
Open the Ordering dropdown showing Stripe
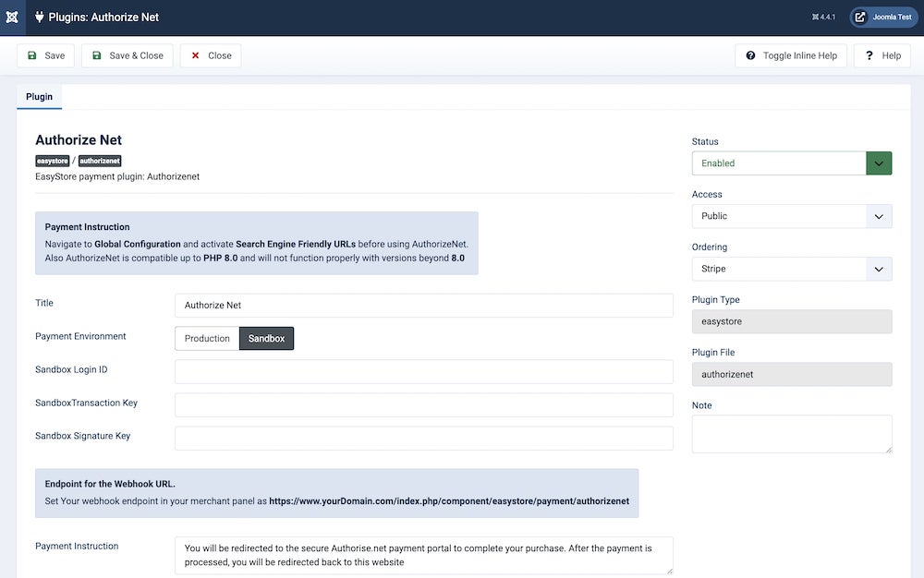pyautogui.click(x=792, y=269)
